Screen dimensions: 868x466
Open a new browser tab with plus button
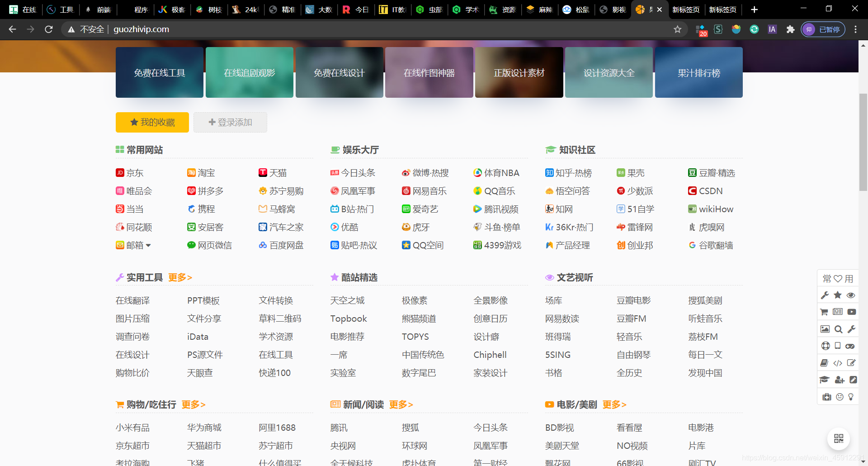754,10
